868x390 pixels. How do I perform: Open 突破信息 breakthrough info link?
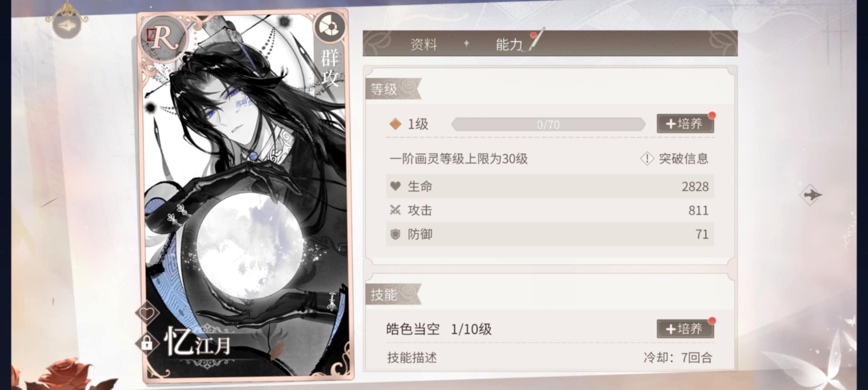pyautogui.click(x=683, y=159)
